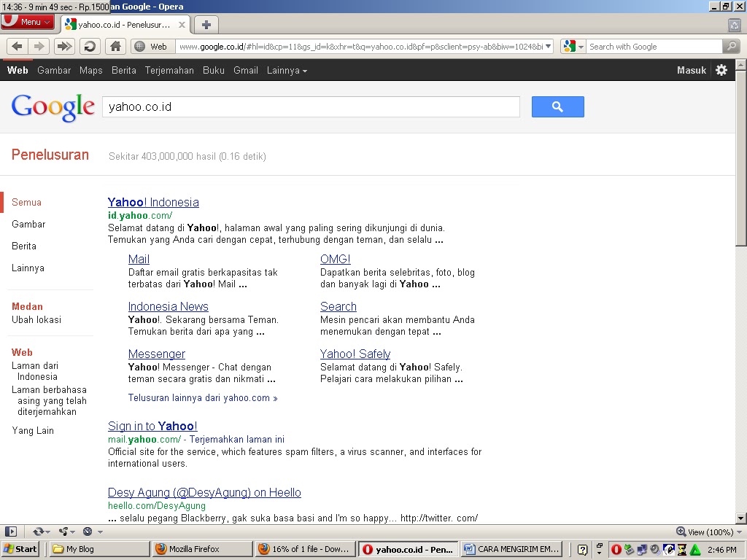Open Opera Turbo dropdown icon
747x560 pixels.
point(92,532)
